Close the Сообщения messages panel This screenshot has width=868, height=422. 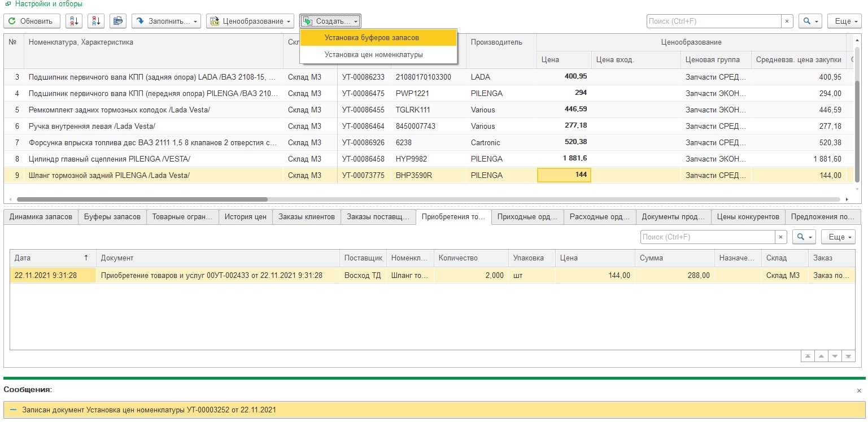click(x=859, y=390)
